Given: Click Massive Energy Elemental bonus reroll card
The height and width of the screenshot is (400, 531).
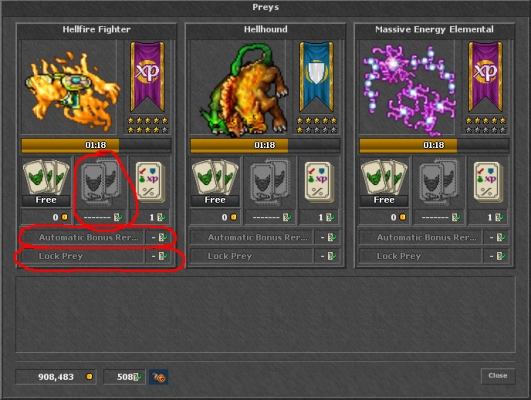Looking at the screenshot, I should (x=488, y=183).
